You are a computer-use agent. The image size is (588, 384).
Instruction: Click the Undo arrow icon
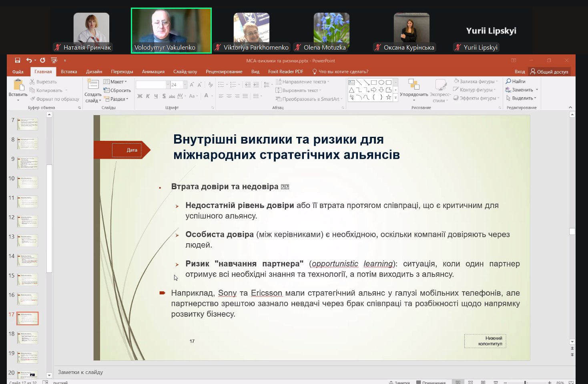(x=29, y=60)
